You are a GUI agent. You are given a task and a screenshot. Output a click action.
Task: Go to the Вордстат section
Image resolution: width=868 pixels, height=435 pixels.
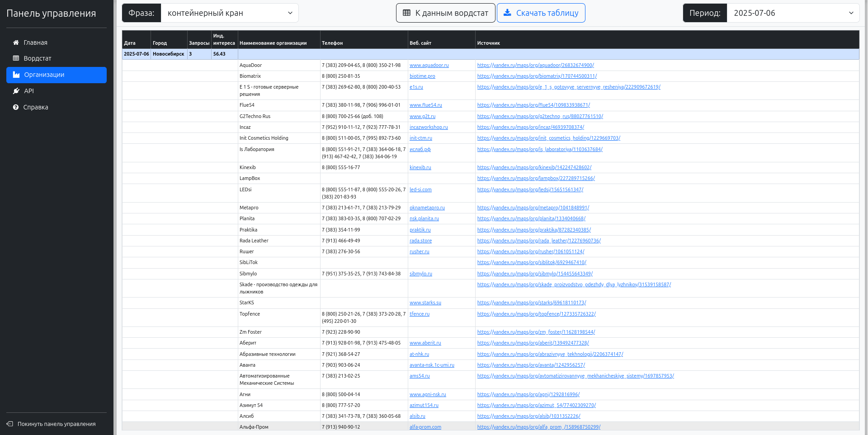57,58
